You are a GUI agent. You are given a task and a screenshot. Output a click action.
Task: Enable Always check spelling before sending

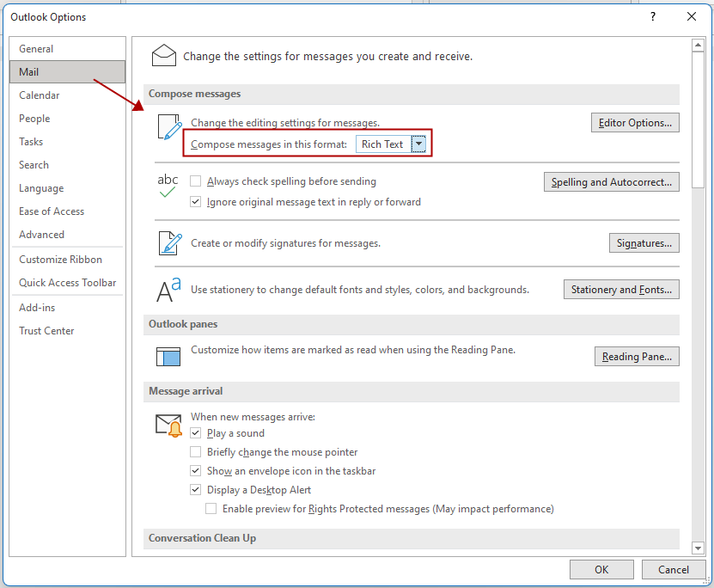[195, 181]
